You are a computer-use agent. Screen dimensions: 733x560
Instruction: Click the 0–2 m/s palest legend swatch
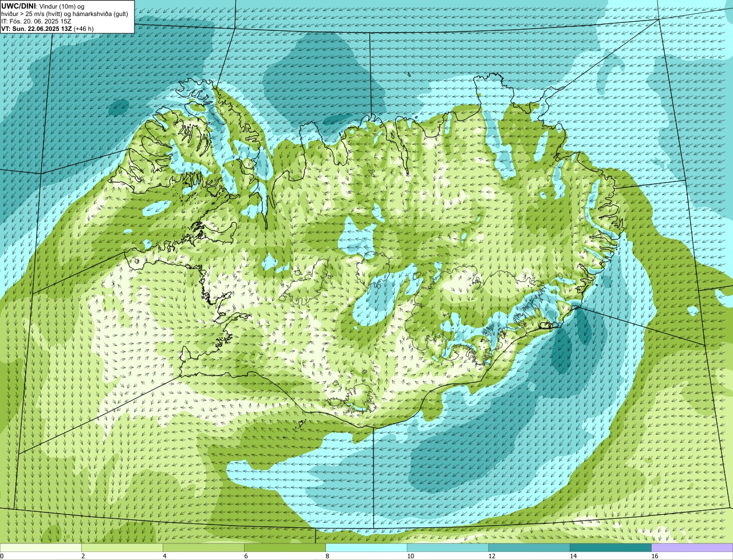tap(41, 548)
